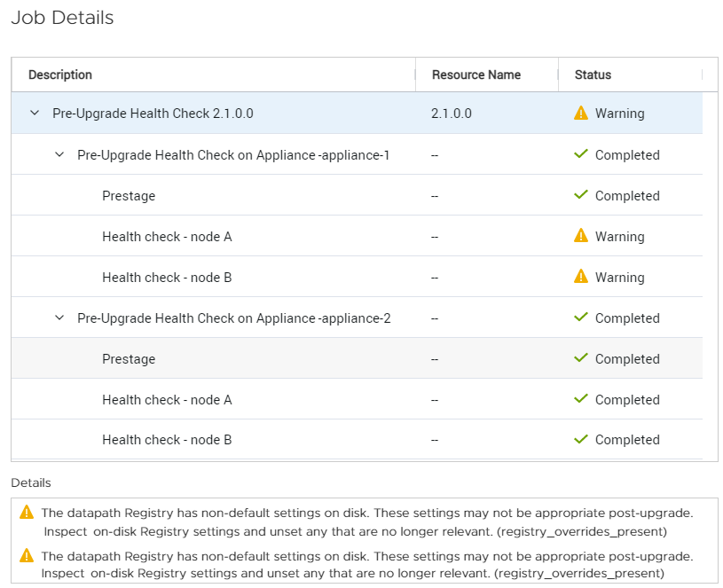Image resolution: width=723 pixels, height=588 pixels.
Task: Collapse Pre-Upgrade Health Check on Appliance-appliance-2
Action: (59, 318)
